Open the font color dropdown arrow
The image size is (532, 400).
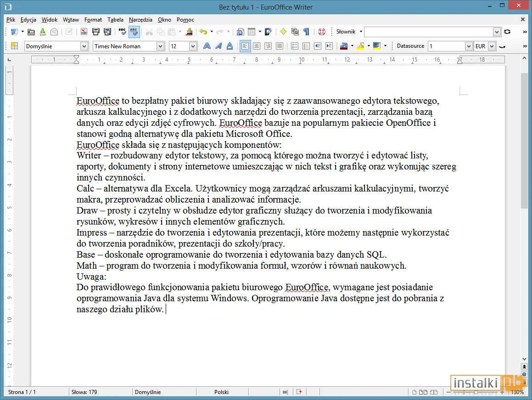point(352,46)
